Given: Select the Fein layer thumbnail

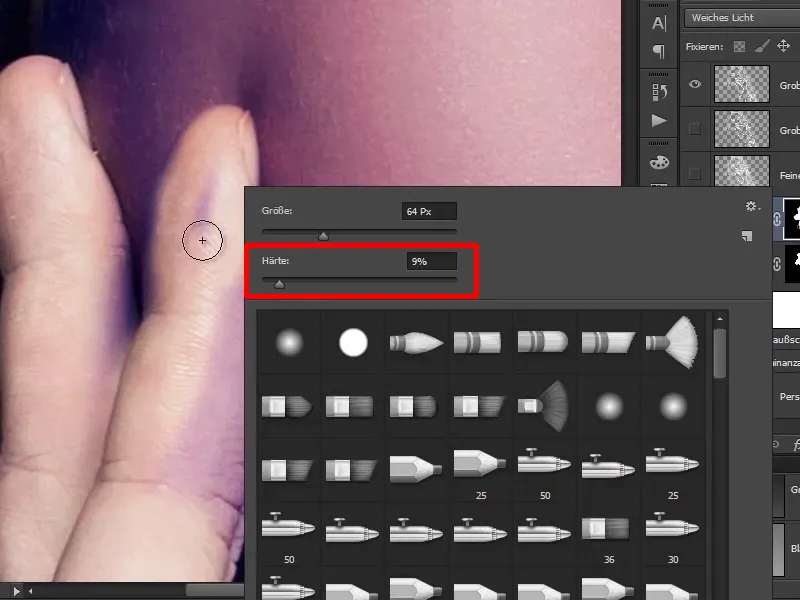Looking at the screenshot, I should pos(741,171).
